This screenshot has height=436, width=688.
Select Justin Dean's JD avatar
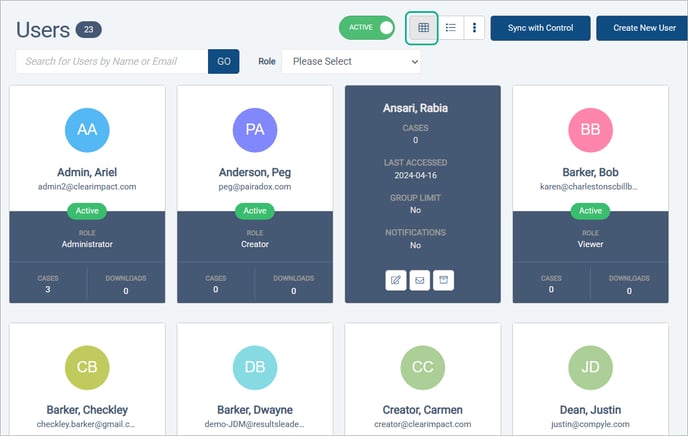click(x=590, y=367)
